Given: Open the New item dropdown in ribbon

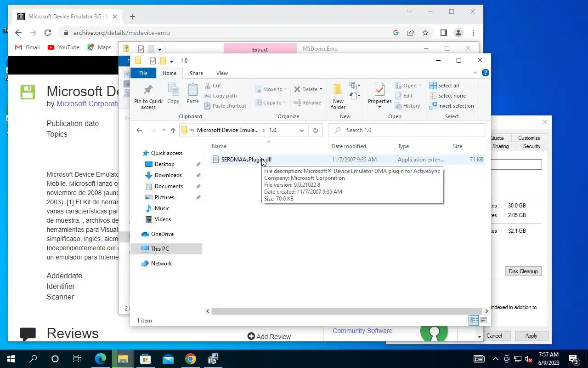Looking at the screenshot, I should [354, 86].
